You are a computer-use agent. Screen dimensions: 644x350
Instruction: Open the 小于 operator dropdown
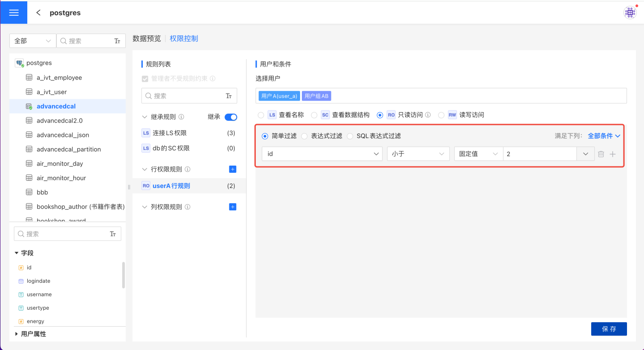(x=418, y=154)
